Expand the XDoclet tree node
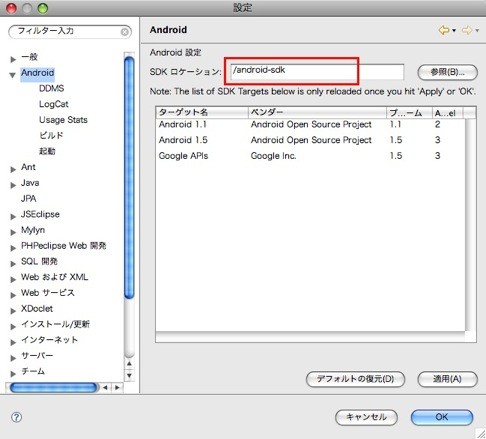The width and height of the screenshot is (486, 439). click(13, 311)
